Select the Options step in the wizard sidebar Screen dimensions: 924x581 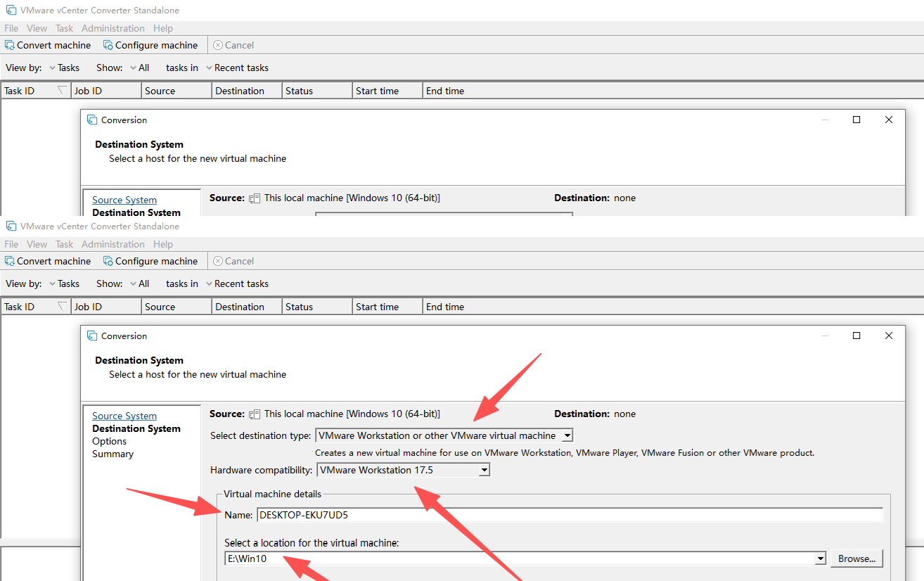point(109,441)
